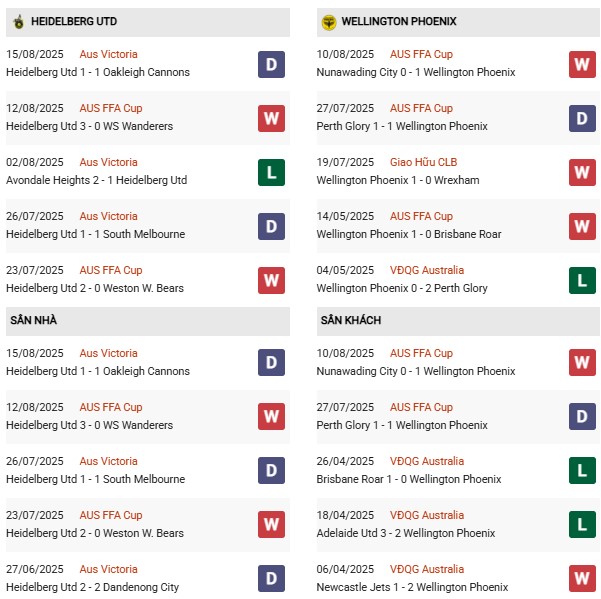Click the L badge for Brisbane Roar 1-0 match
The width and height of the screenshot is (601, 599).
pos(583,471)
